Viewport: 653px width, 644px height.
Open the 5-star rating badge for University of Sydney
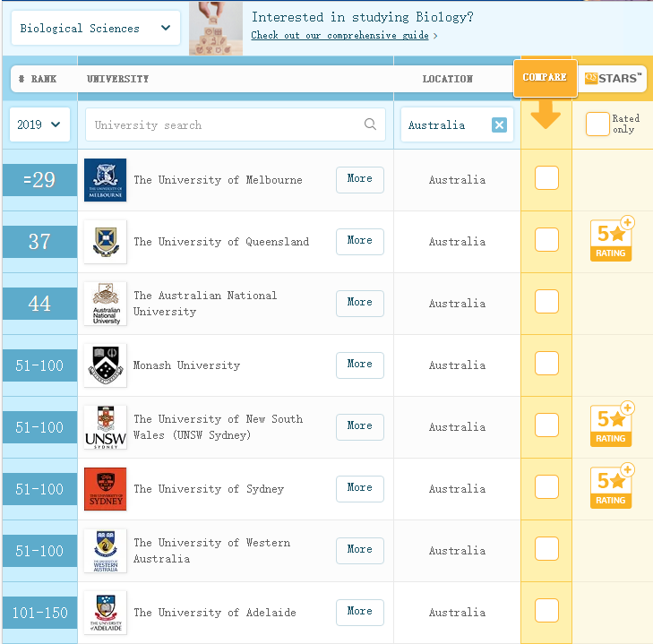pos(612,486)
